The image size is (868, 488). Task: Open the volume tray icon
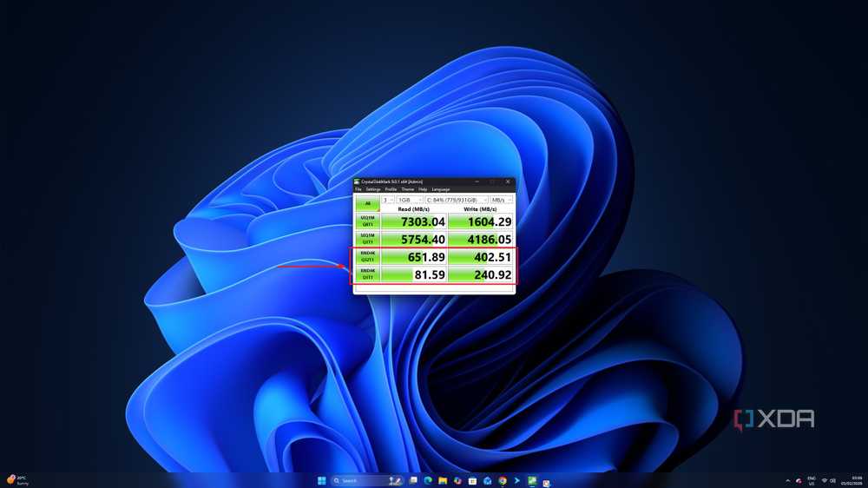pos(832,481)
